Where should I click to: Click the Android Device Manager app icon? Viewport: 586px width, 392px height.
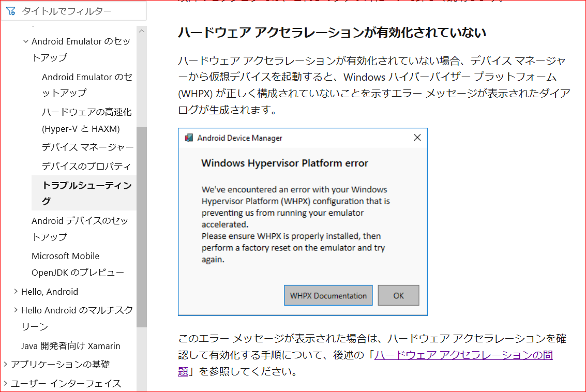pos(189,138)
